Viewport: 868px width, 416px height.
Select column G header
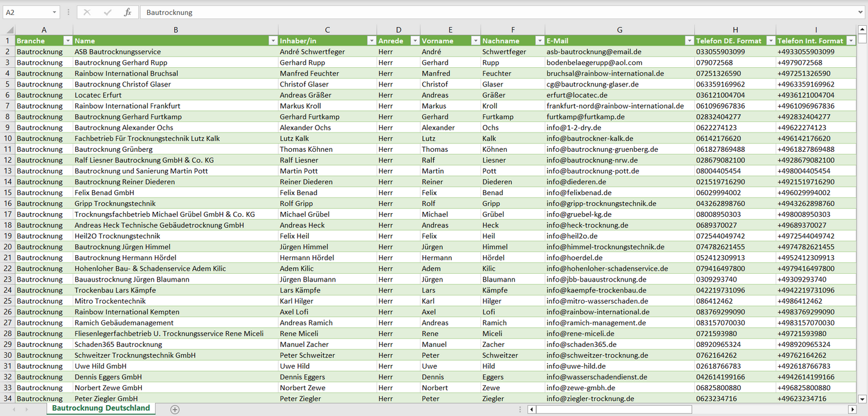(619, 30)
